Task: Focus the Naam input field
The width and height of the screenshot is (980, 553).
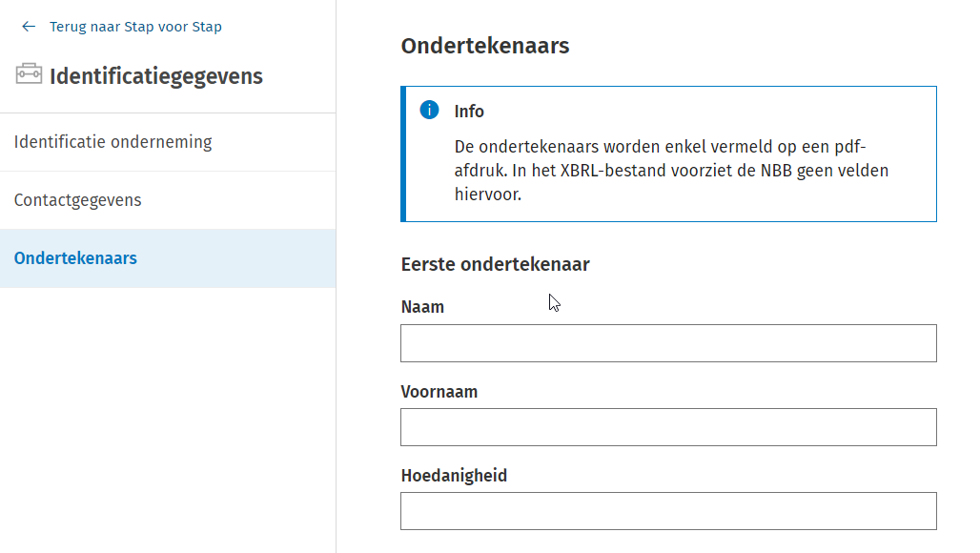Action: point(667,343)
